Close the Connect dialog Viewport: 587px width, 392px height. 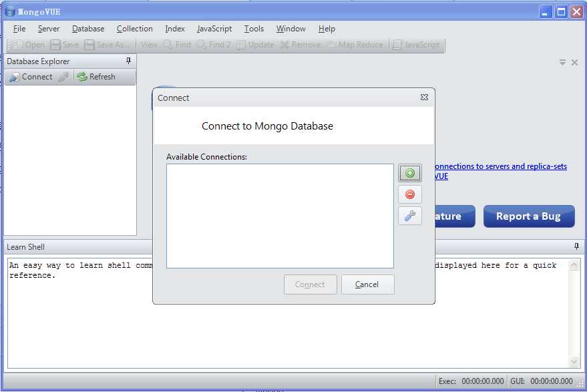pos(424,97)
